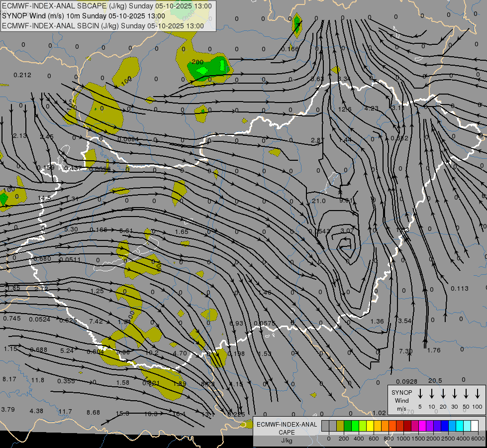Click the 0.212 value on the map
This screenshot has height=448, width=487.
click(22, 75)
